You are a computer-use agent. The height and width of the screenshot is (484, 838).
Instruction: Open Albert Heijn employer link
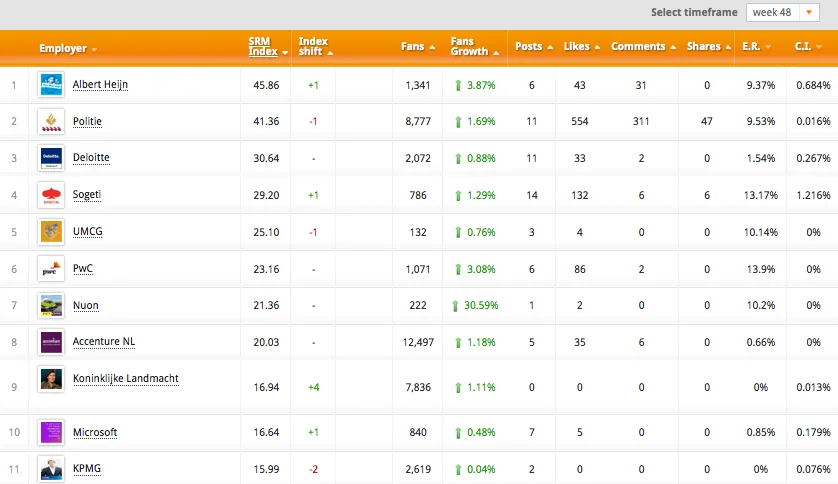100,84
